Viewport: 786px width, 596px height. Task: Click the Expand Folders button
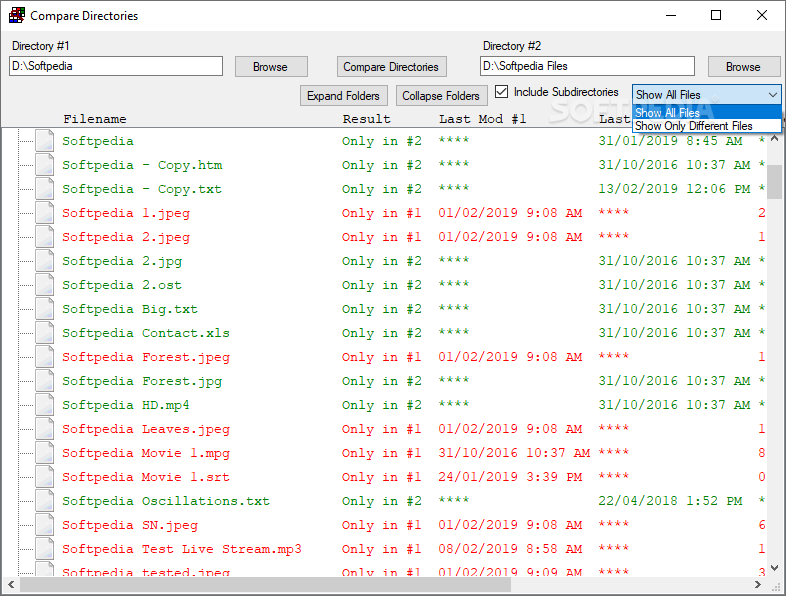click(x=343, y=96)
